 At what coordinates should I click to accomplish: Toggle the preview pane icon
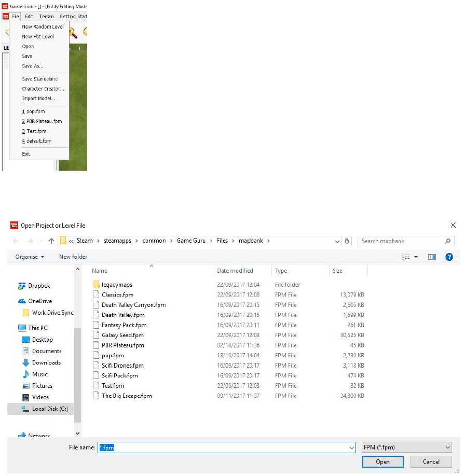click(432, 257)
